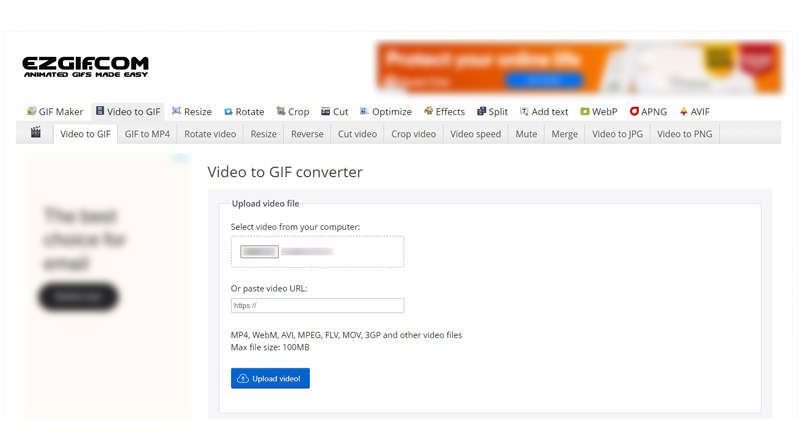
Task: Switch to Mute tab
Action: coord(526,134)
